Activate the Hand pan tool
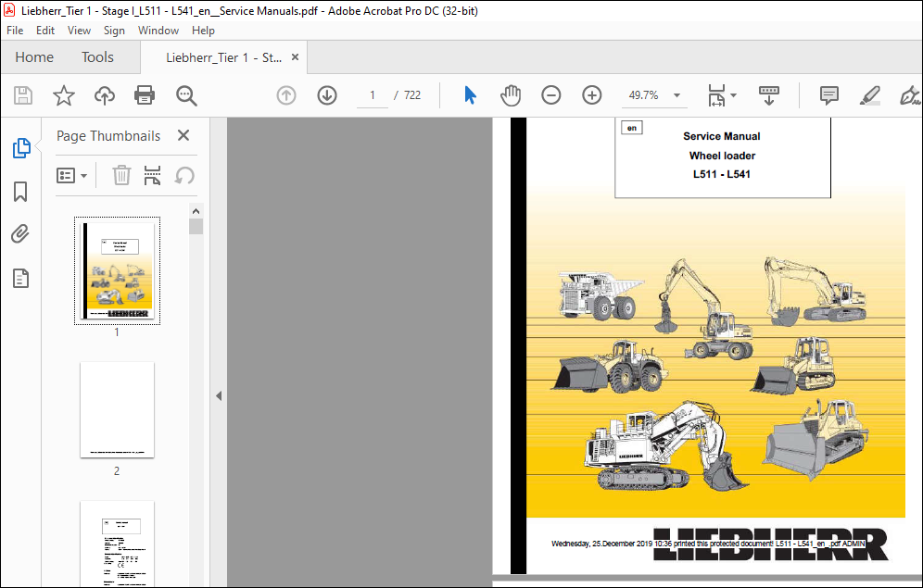923x588 pixels. coord(511,95)
